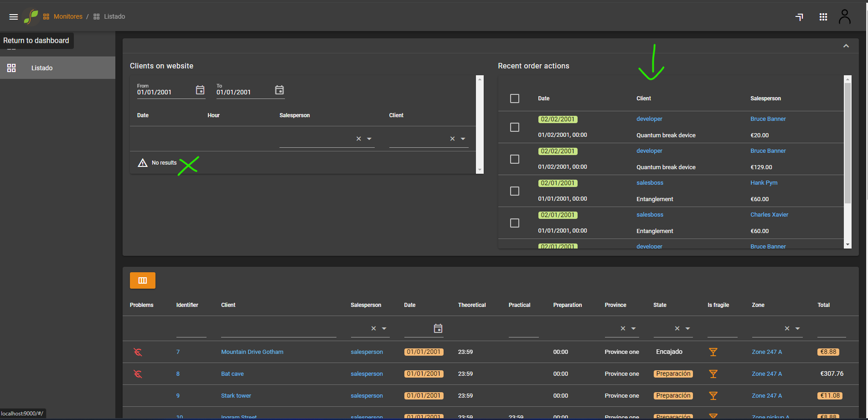The height and width of the screenshot is (420, 868).
Task: Focus the Practical filter input
Action: click(524, 329)
